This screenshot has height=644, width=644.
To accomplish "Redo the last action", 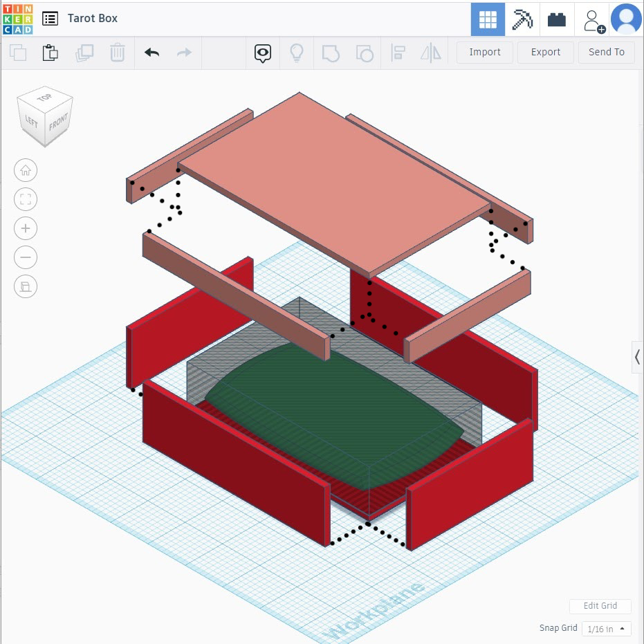I will coord(184,53).
